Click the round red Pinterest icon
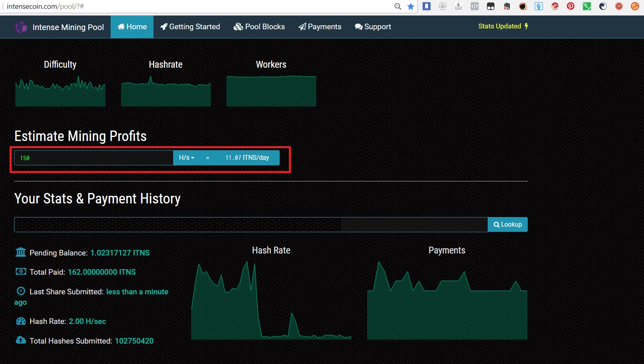 [571, 6]
